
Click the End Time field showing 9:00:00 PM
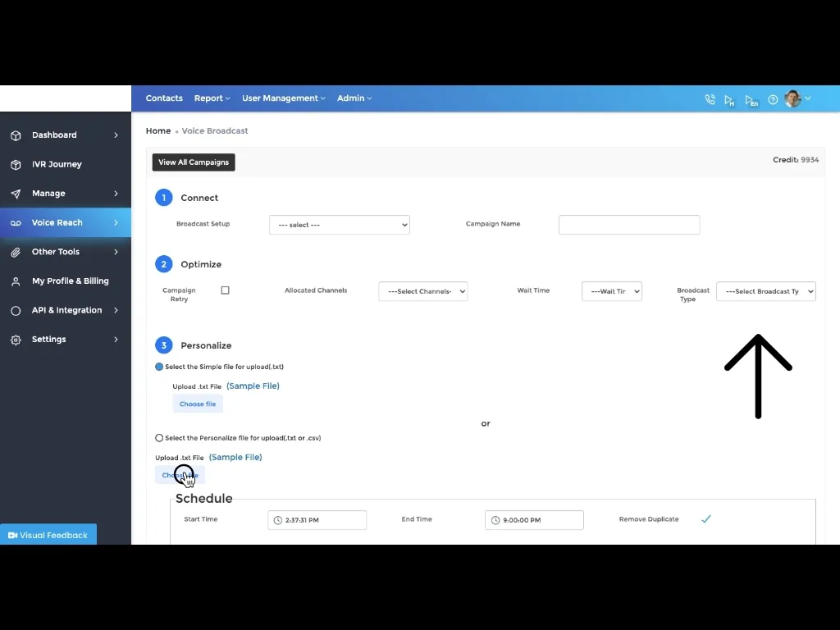point(534,520)
